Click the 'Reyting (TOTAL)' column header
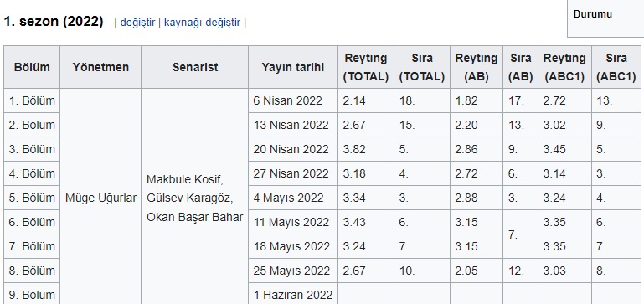Image resolution: width=644 pixels, height=304 pixels. [365, 67]
